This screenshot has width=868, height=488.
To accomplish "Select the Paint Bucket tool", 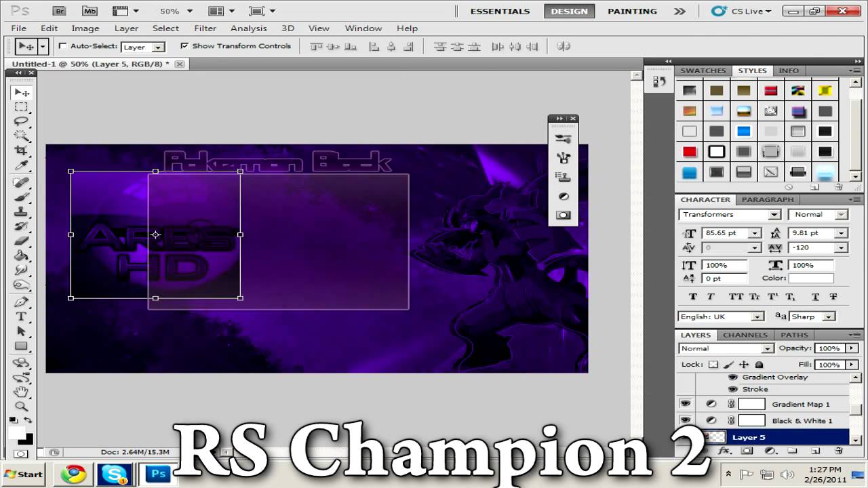I will (x=22, y=256).
